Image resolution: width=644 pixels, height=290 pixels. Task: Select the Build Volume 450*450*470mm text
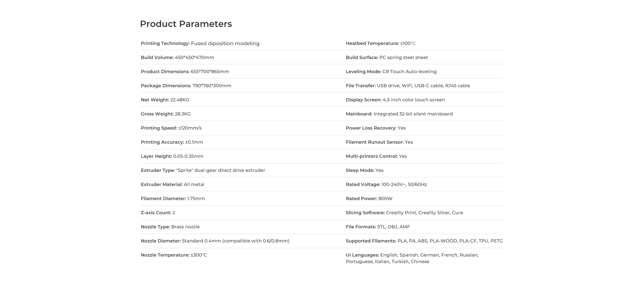click(177, 57)
